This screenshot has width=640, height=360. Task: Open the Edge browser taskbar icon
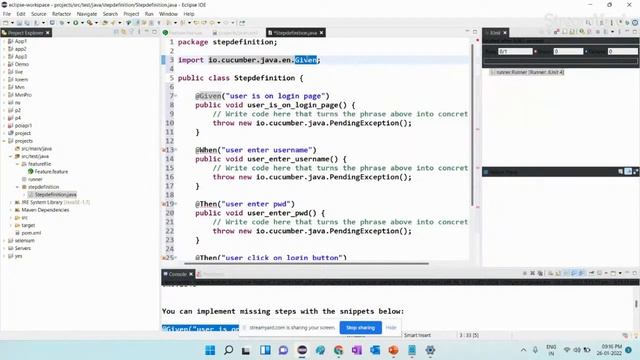[320, 350]
